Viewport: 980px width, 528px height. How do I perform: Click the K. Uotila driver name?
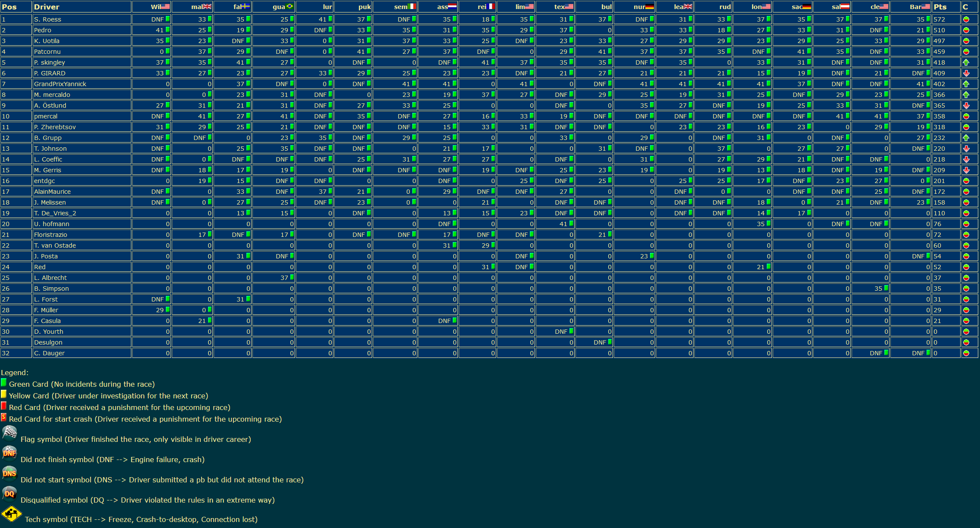coord(47,41)
